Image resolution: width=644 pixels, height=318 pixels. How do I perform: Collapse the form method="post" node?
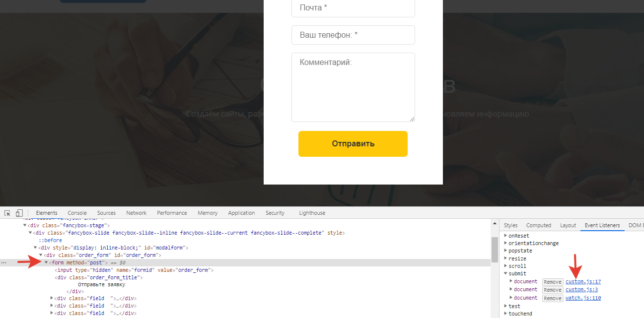[47, 262]
